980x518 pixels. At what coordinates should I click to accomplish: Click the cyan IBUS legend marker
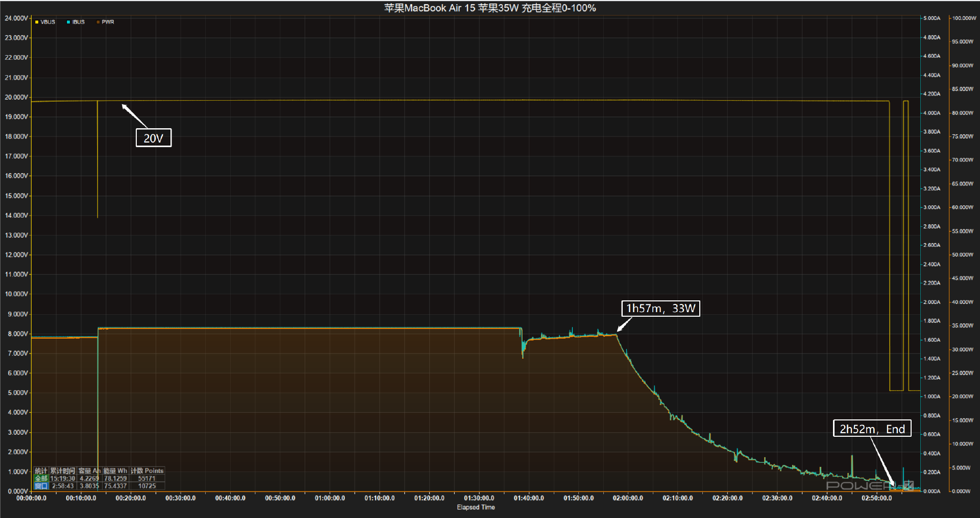[68, 22]
